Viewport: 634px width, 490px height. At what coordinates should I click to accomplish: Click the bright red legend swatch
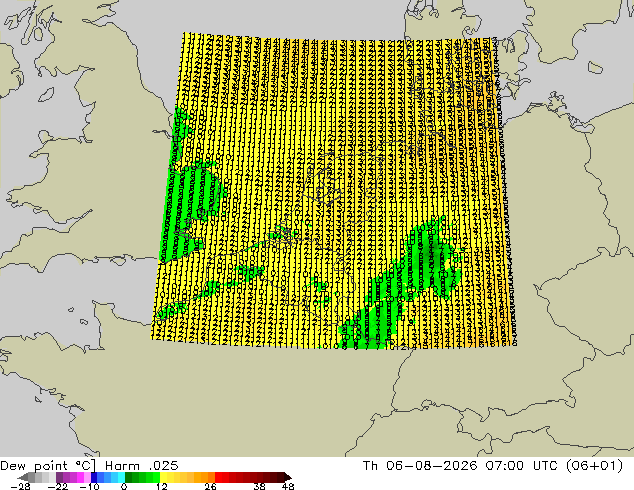point(218,477)
